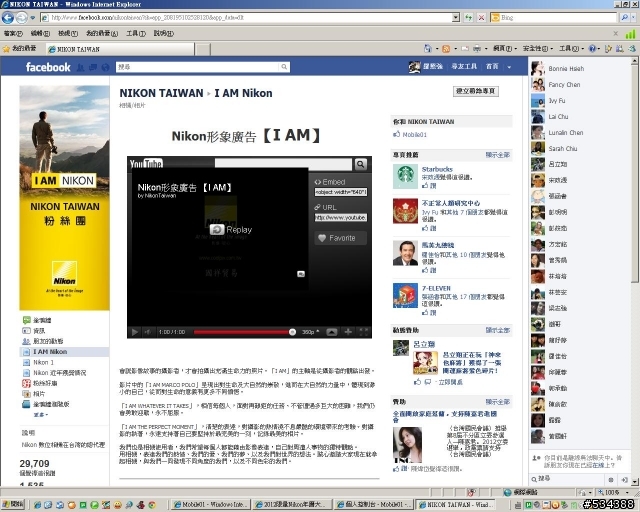Click the Windows Start button
This screenshot has width=640, height=512.
point(13,505)
